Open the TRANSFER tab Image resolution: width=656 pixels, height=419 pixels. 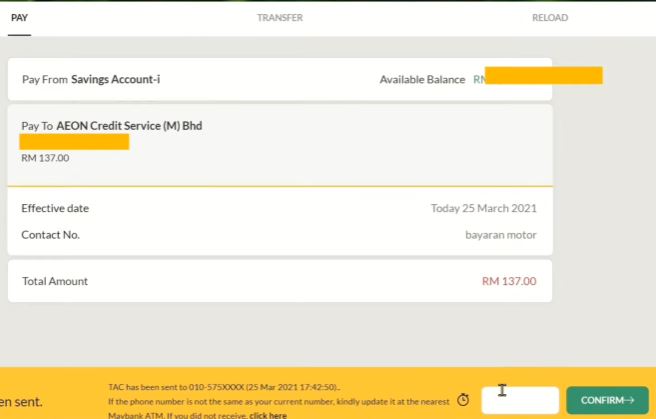coord(280,17)
